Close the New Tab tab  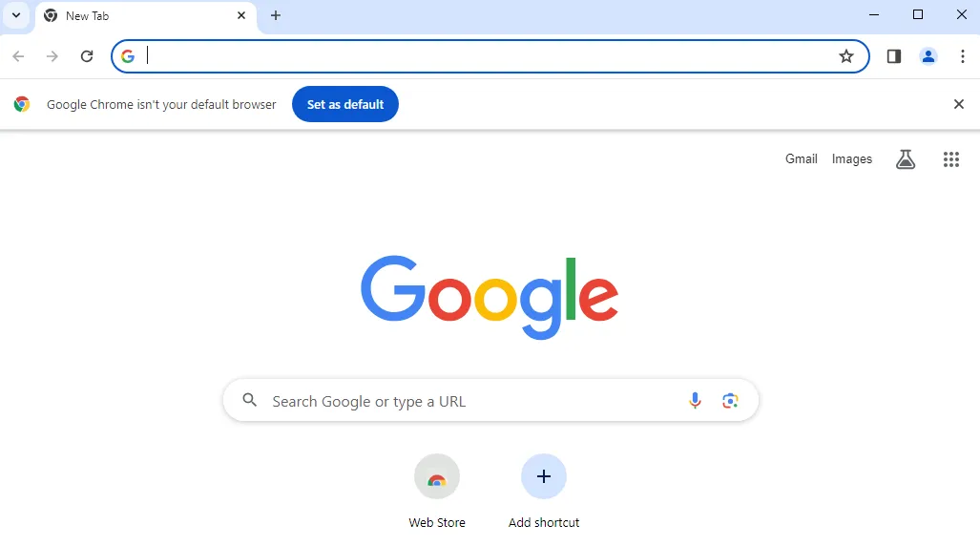coord(241,15)
